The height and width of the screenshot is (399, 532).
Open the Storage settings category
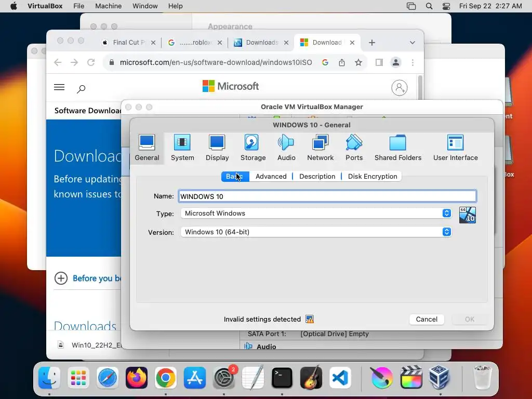coord(253,148)
